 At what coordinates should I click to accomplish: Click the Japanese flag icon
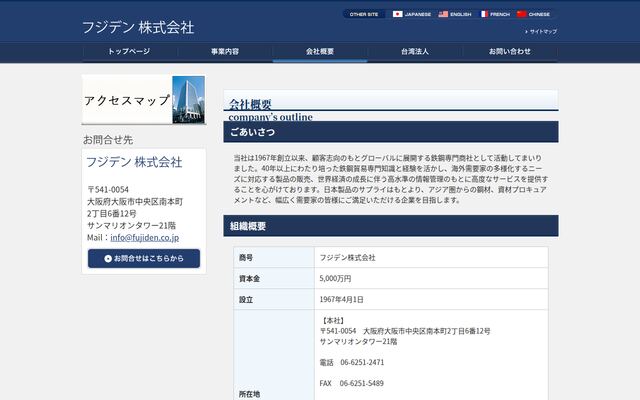[x=397, y=14]
